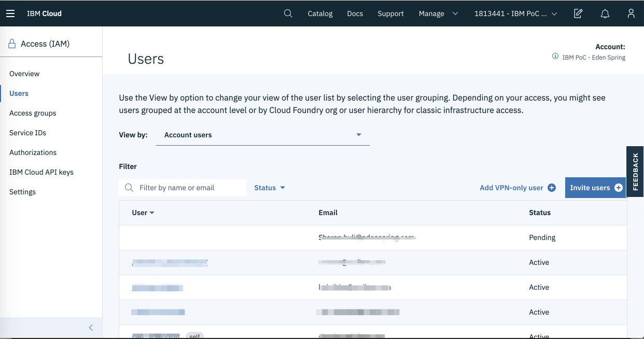The height and width of the screenshot is (339, 644).
Task: Expand the Manage dropdown menu
Action: coord(439,13)
